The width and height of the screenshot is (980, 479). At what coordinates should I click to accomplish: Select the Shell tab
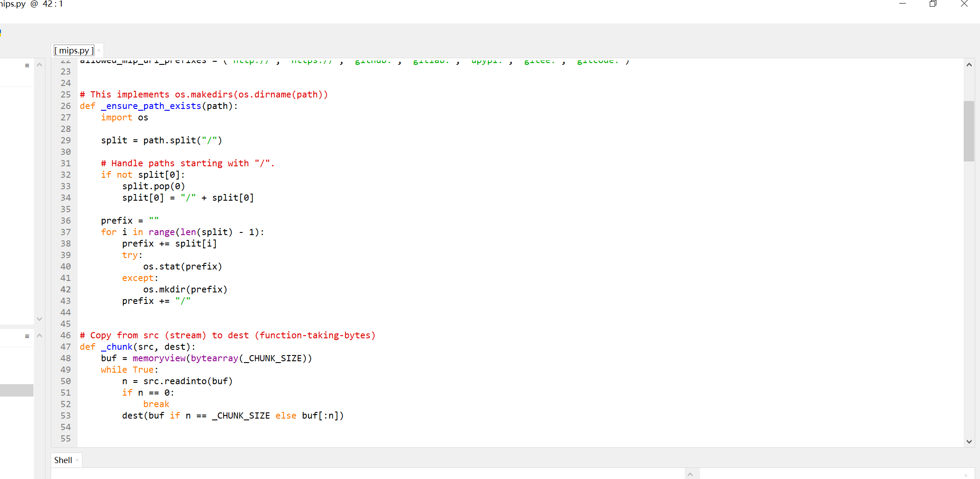[x=63, y=460]
